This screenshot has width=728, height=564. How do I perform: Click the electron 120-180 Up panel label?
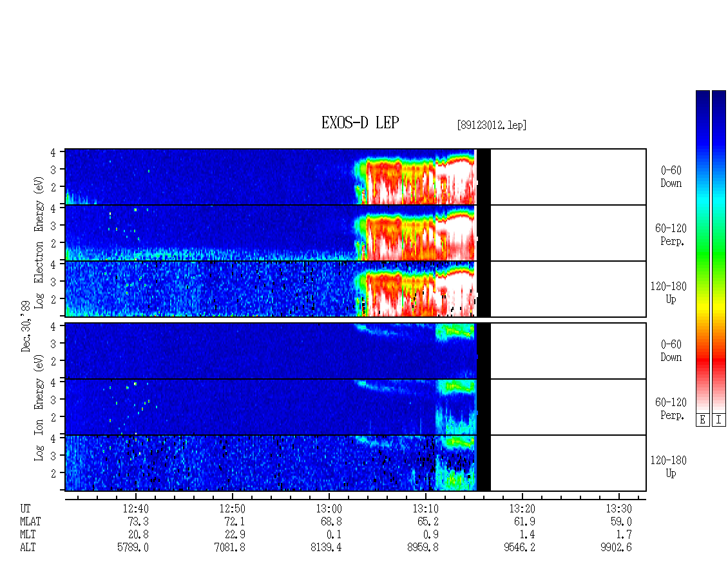(668, 293)
